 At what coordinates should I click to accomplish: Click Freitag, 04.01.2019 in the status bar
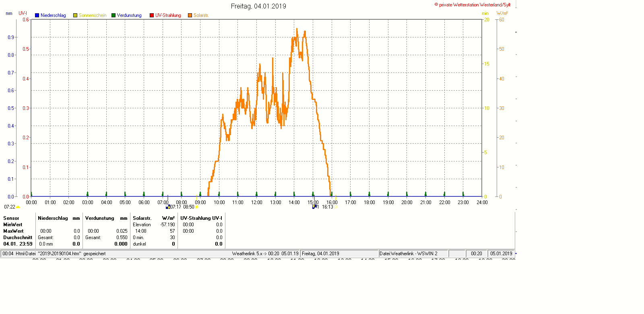320,254
